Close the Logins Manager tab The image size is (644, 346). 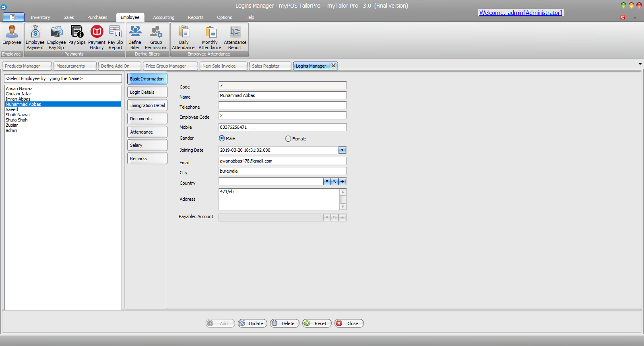[x=333, y=66]
